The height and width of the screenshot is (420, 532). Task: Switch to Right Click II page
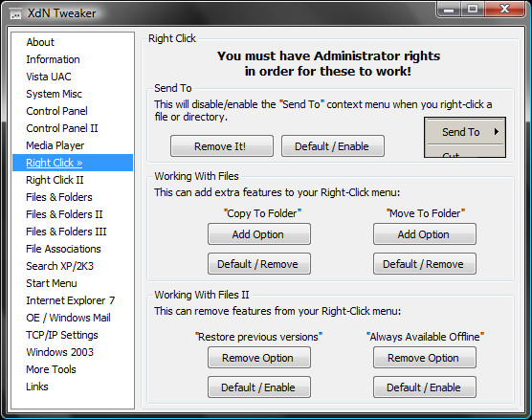pos(55,180)
